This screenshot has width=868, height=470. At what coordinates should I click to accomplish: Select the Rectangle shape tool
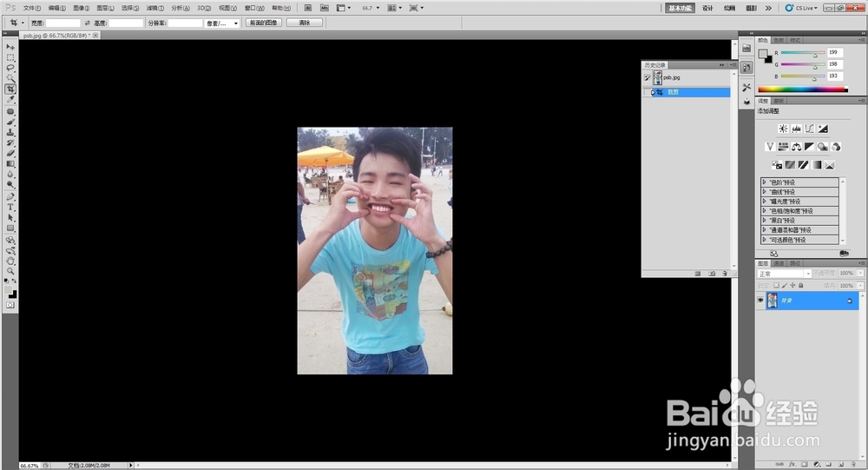point(10,228)
